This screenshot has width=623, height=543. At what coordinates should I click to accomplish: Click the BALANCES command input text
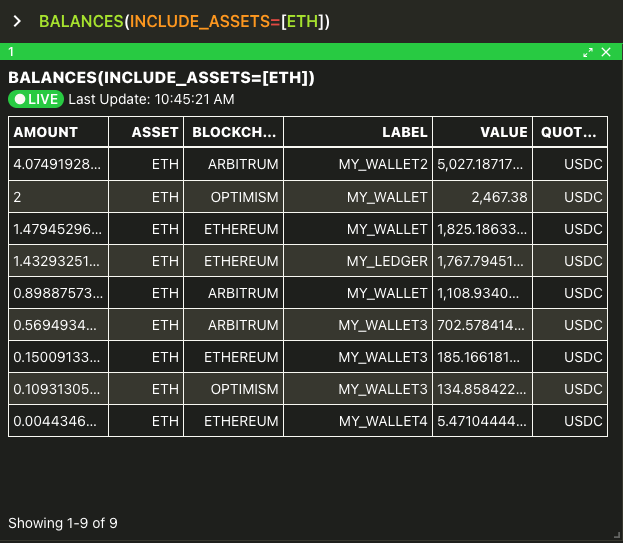click(184, 21)
